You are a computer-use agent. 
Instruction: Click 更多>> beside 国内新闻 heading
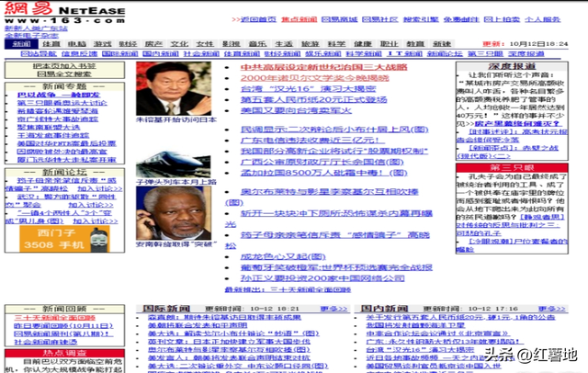pyautogui.click(x=552, y=309)
